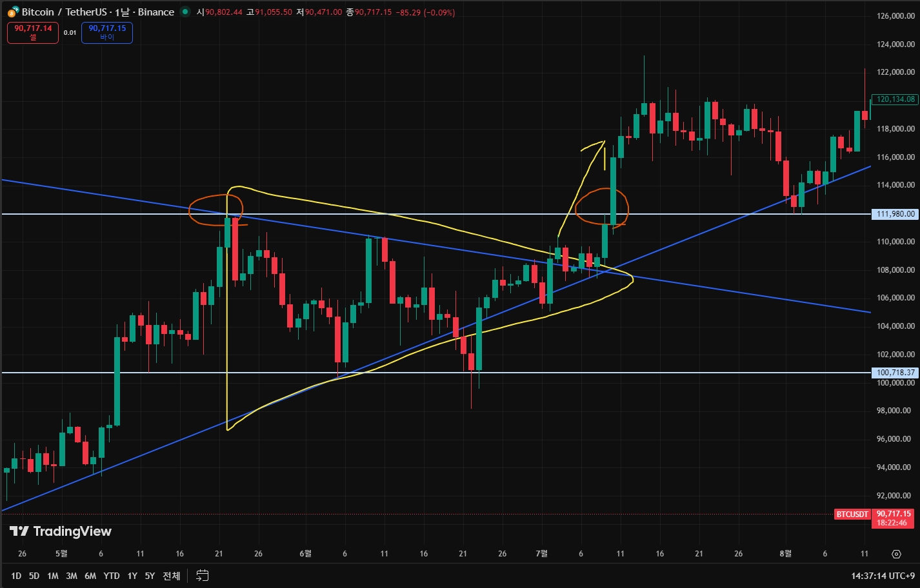The width and height of the screenshot is (920, 588).
Task: Click the 111,980.00 horizontal line price tag
Action: (x=895, y=214)
